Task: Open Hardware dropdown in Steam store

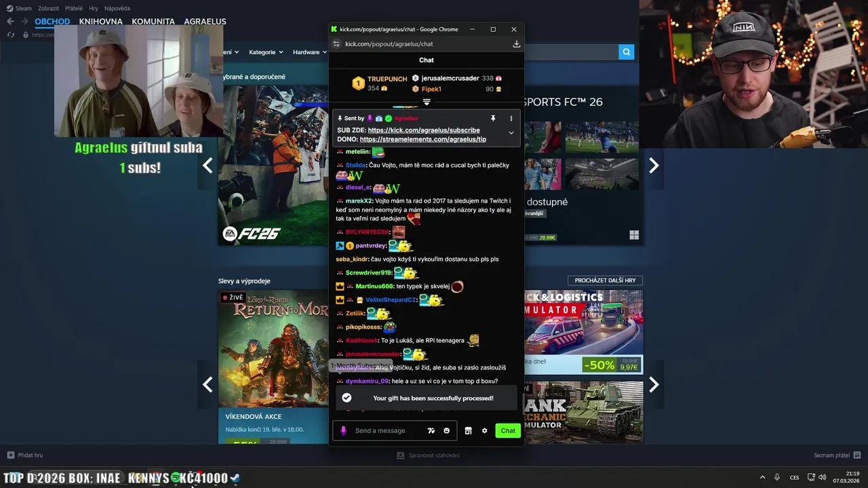Action: tap(310, 52)
